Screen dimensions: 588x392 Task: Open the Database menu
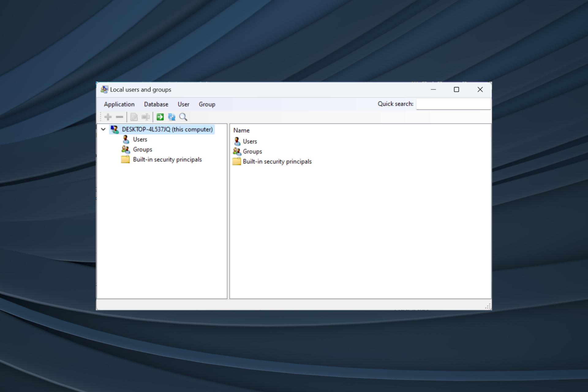tap(156, 104)
